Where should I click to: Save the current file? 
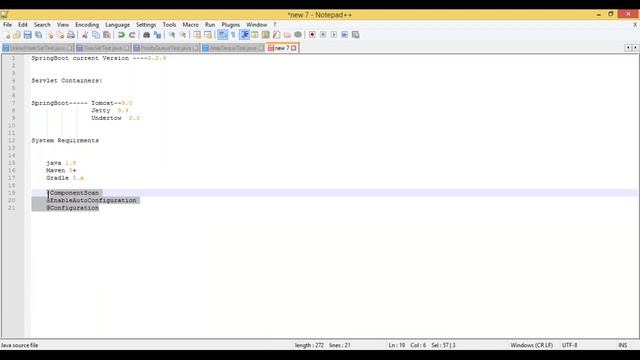(27, 35)
